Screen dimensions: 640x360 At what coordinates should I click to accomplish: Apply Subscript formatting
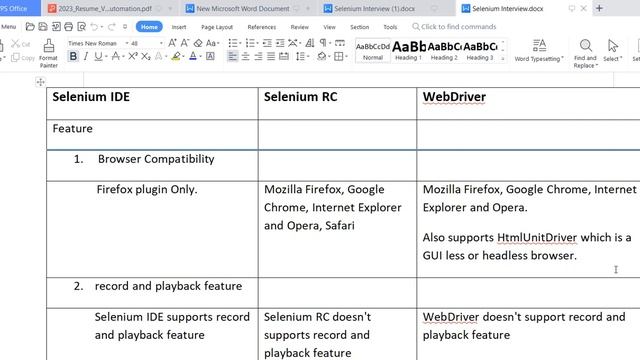tap(146, 56)
